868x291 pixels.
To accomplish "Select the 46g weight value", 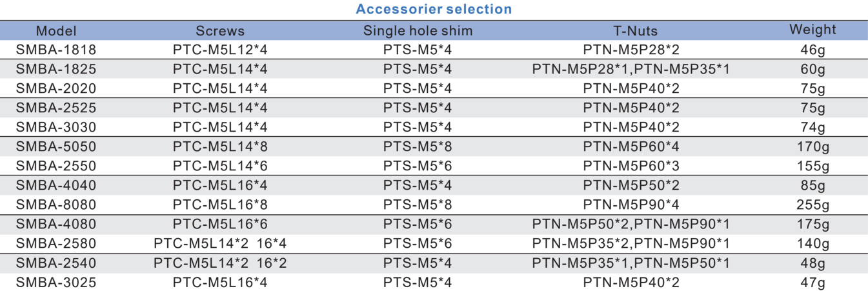I will coord(812,50).
